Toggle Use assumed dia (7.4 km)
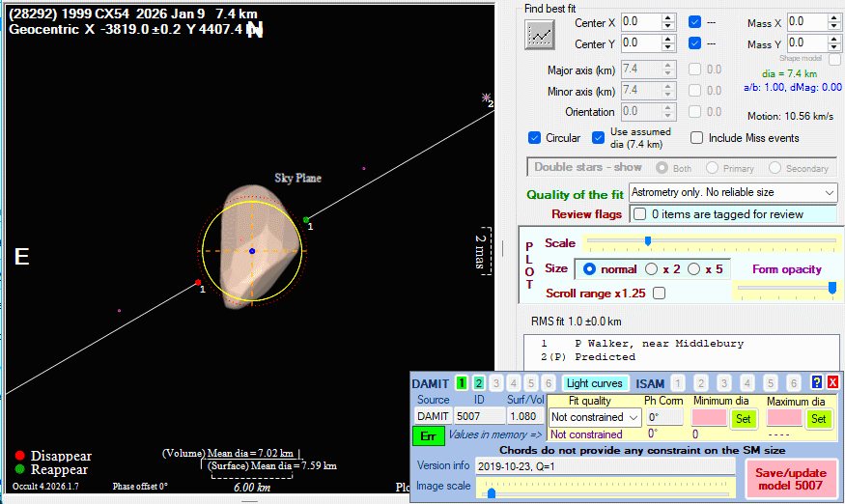The height and width of the screenshot is (504, 845). (599, 138)
